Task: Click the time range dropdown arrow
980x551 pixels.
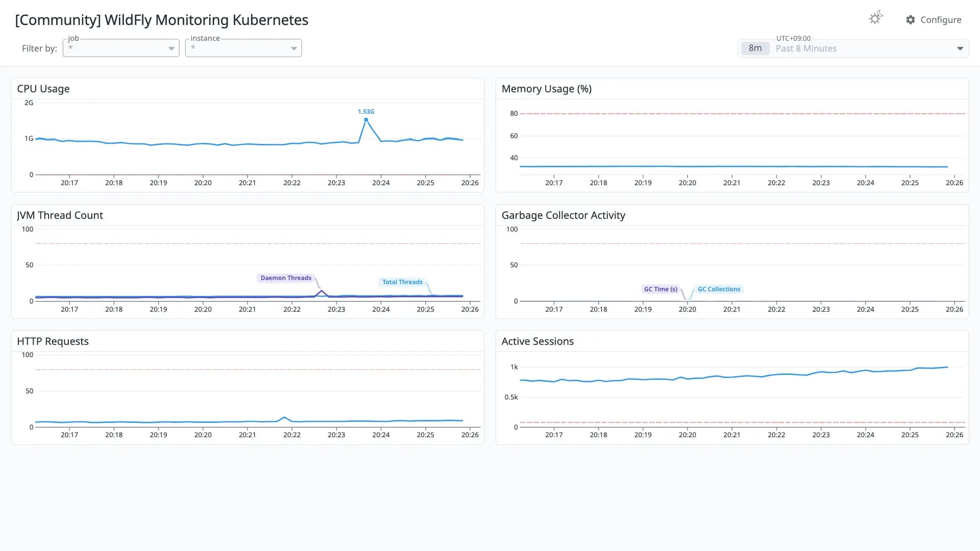Action: (960, 48)
